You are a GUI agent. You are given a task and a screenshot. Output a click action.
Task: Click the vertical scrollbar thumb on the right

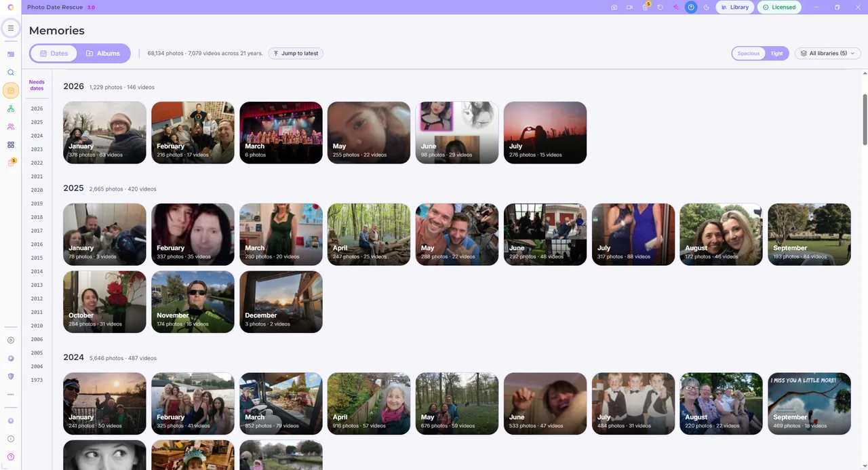click(x=865, y=119)
